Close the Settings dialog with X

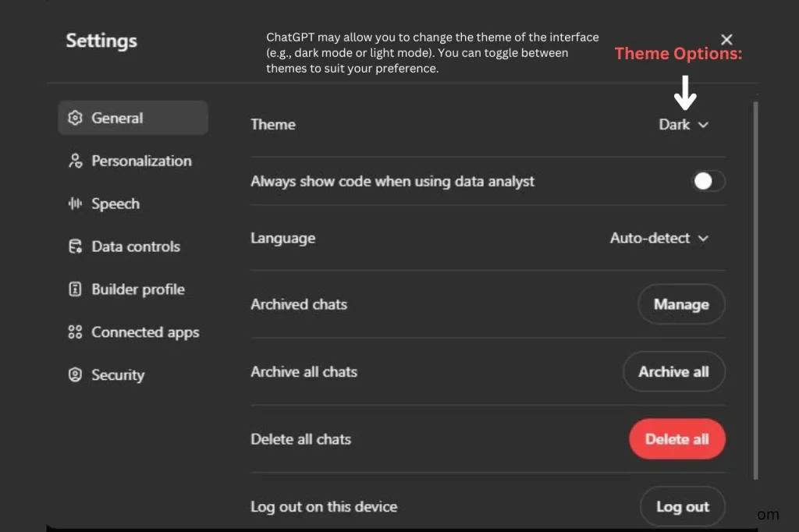pyautogui.click(x=726, y=40)
